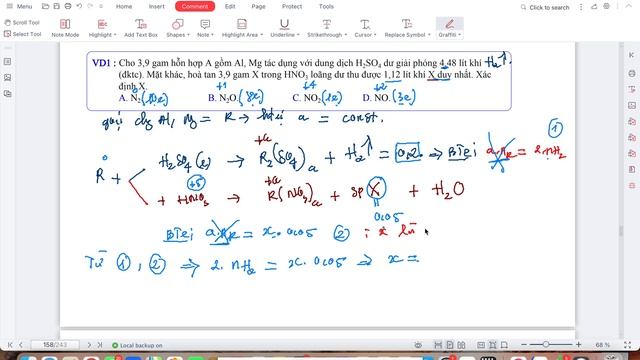
Task: Collapse the ribbon with the up chevron
Action: (x=628, y=7)
